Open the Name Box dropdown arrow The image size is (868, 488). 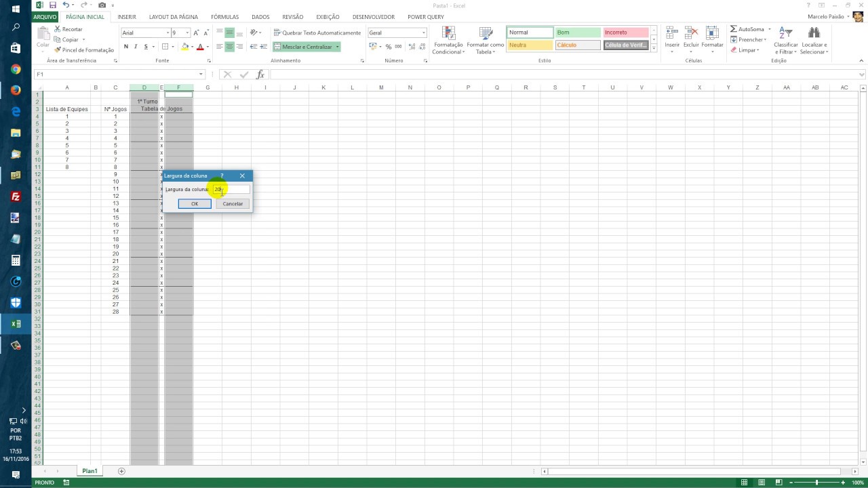201,75
